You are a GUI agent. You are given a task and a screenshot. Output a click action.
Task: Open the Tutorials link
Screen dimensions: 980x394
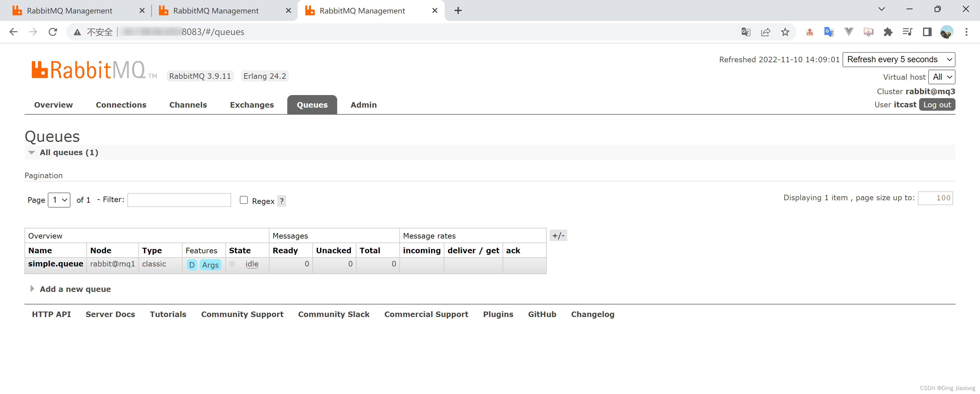[x=168, y=314]
